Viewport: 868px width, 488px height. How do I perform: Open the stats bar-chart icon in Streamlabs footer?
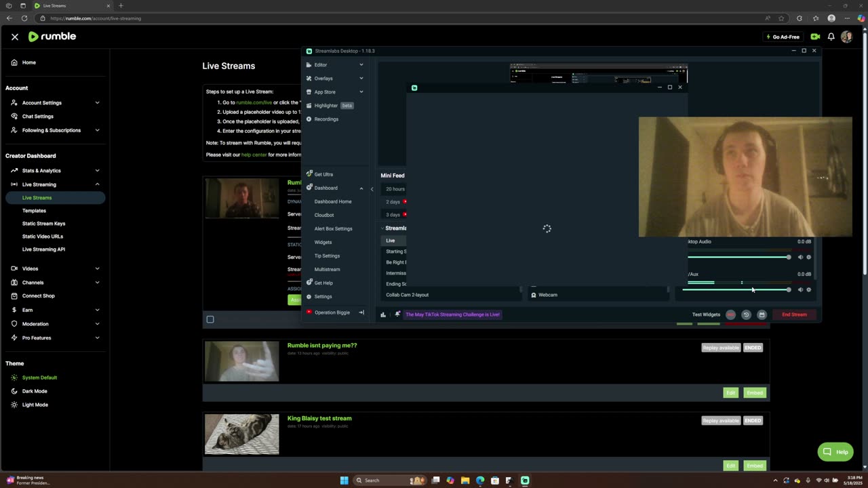(383, 314)
